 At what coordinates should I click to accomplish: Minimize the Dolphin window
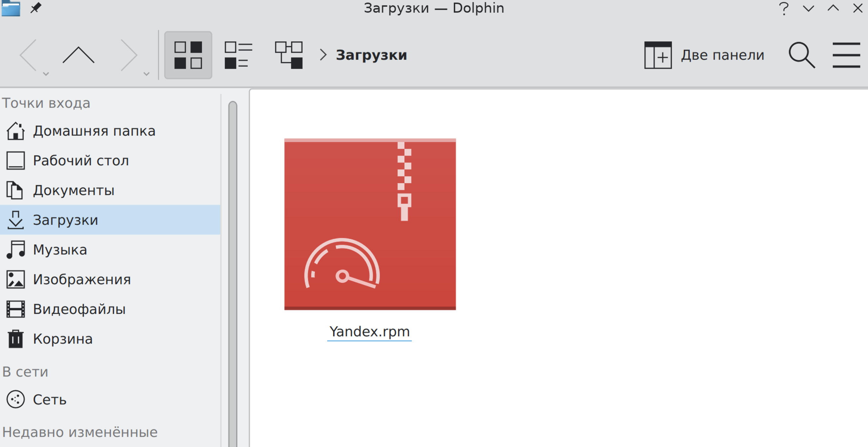tap(808, 8)
